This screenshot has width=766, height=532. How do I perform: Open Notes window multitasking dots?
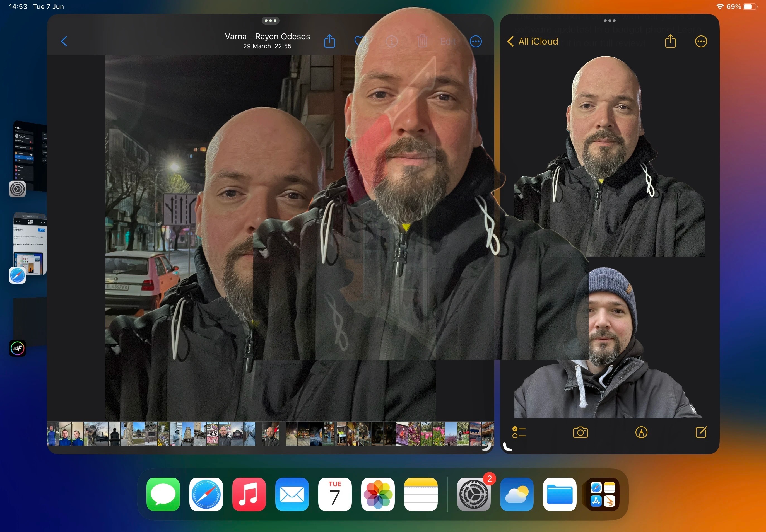click(609, 21)
